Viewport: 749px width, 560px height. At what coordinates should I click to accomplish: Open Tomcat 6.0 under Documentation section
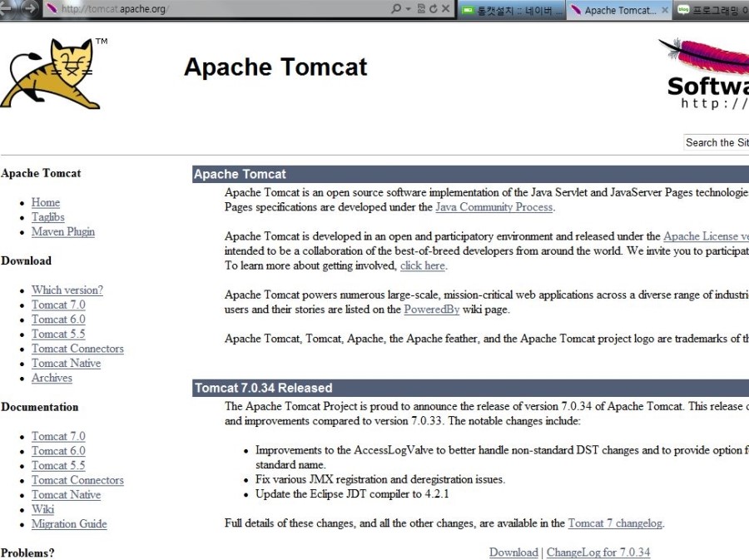58,451
